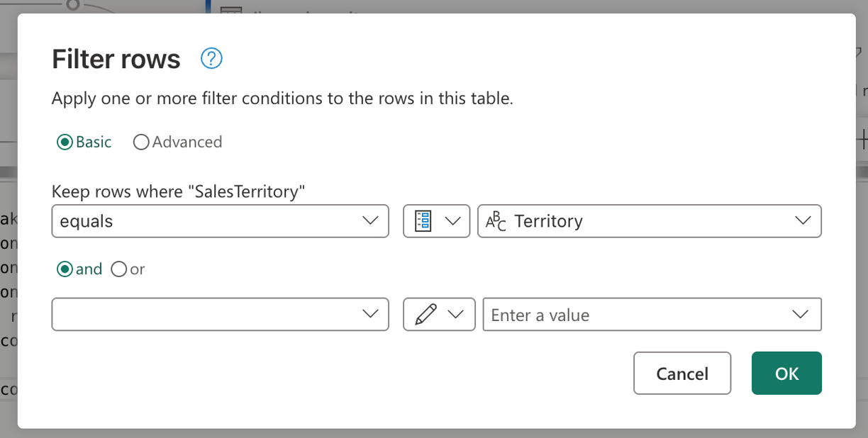Switch to Advanced filtering mode

click(140, 142)
